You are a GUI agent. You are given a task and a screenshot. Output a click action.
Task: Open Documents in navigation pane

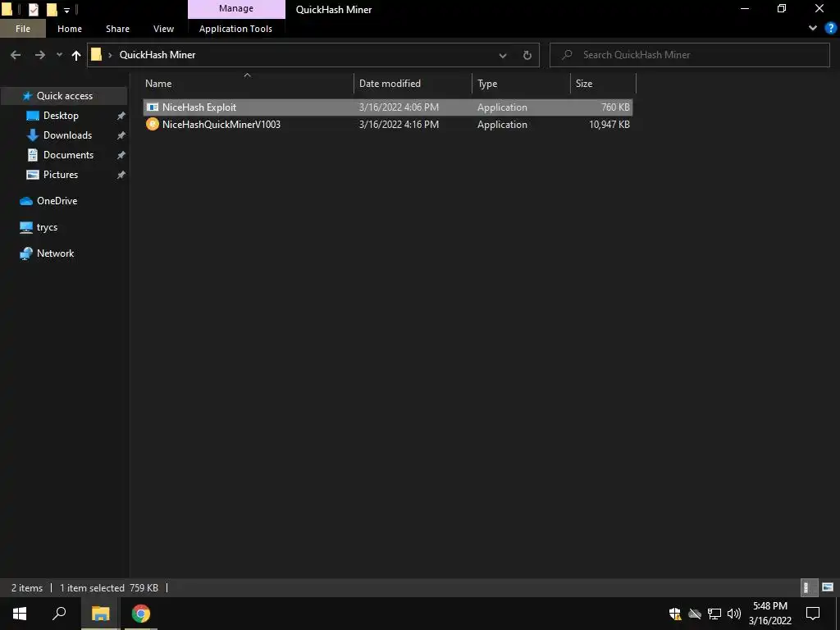(68, 155)
